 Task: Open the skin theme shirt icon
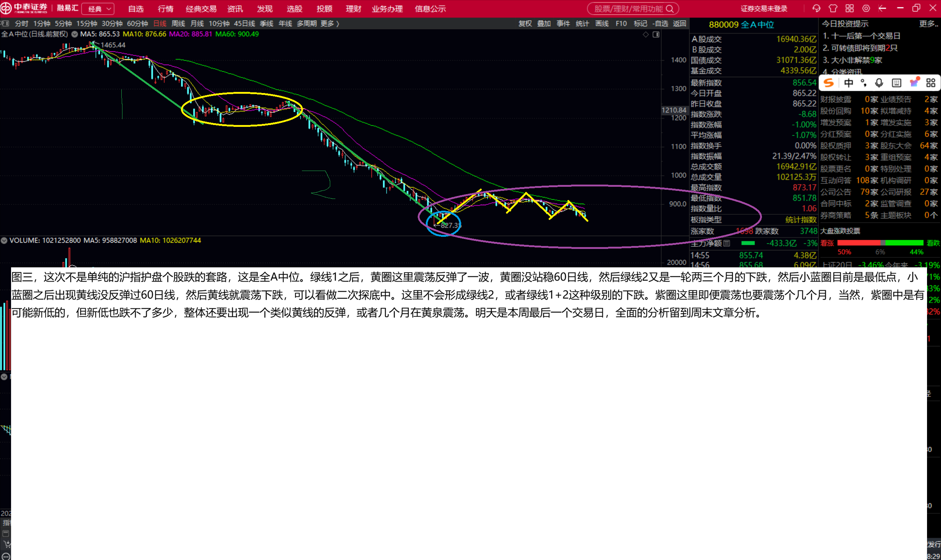point(833,8)
